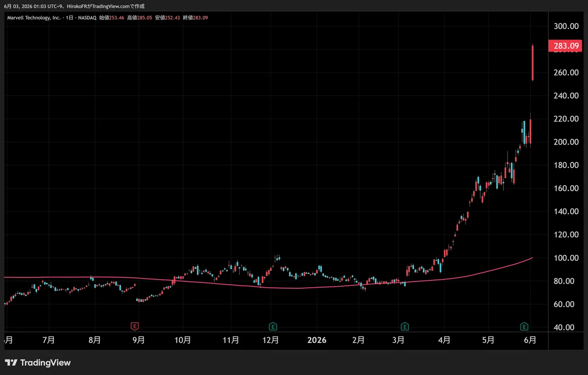Click the 6月 label at right of time axis
This screenshot has width=588, height=375.
pyautogui.click(x=530, y=340)
